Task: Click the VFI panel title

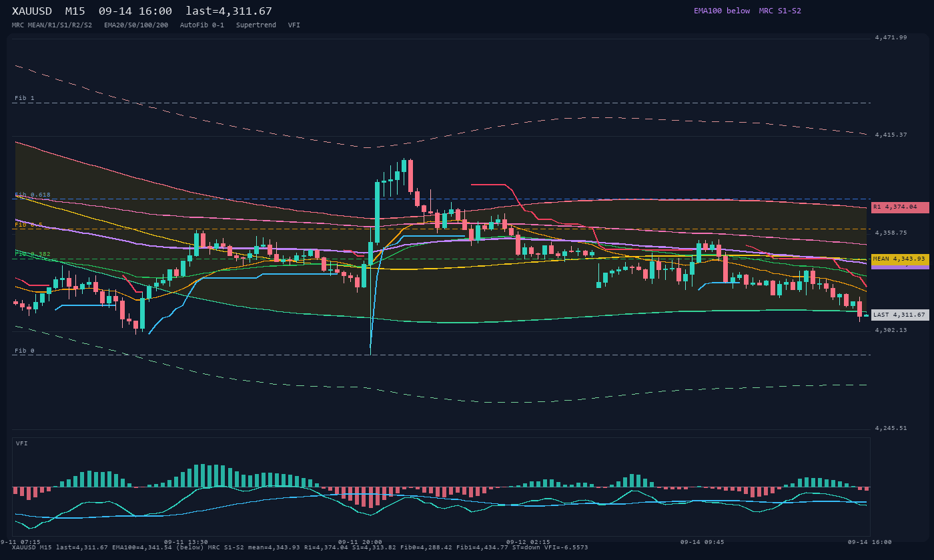Action: (x=22, y=443)
